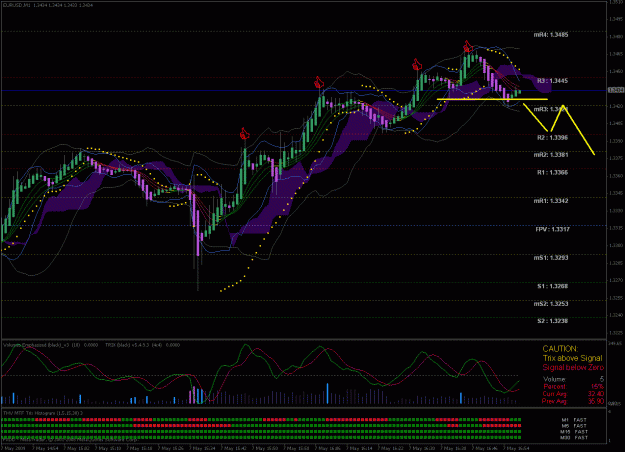Click the thumbs-down sell marker at the 16:30 peak
625x452 pixels.
[x=417, y=64]
